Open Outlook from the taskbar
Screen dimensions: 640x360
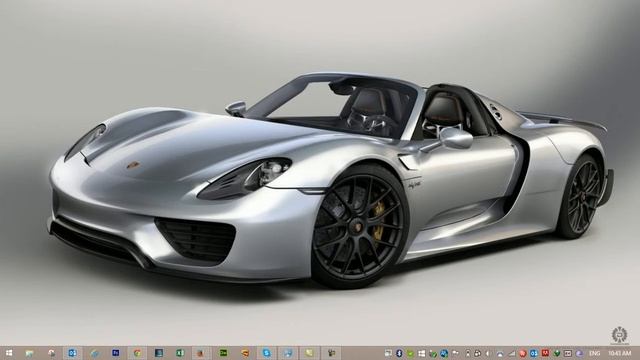coord(73,353)
